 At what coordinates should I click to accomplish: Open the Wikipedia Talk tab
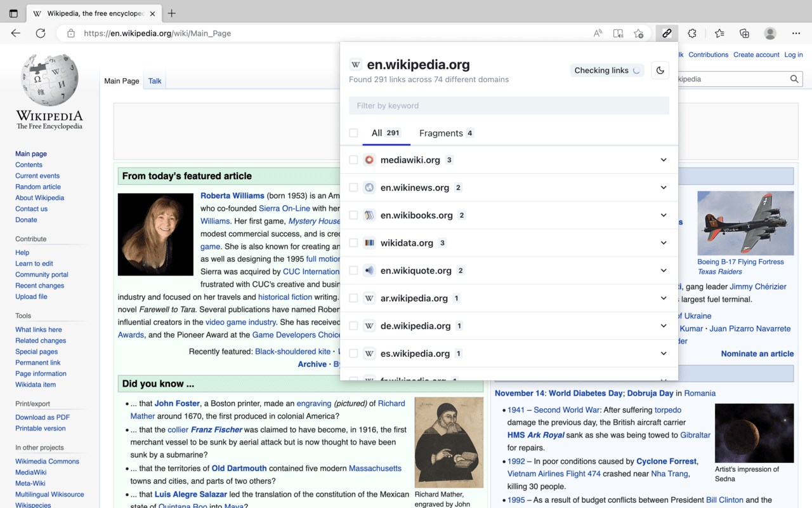(x=155, y=81)
